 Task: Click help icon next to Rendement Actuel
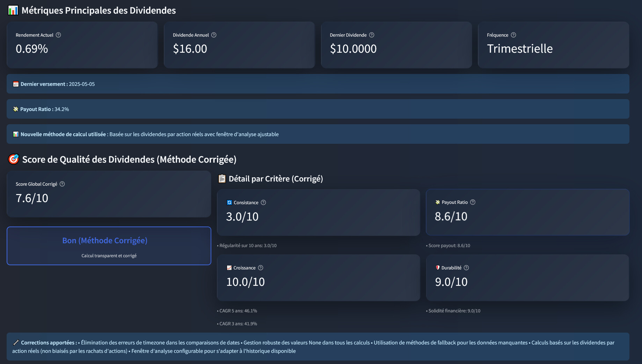[x=58, y=35]
